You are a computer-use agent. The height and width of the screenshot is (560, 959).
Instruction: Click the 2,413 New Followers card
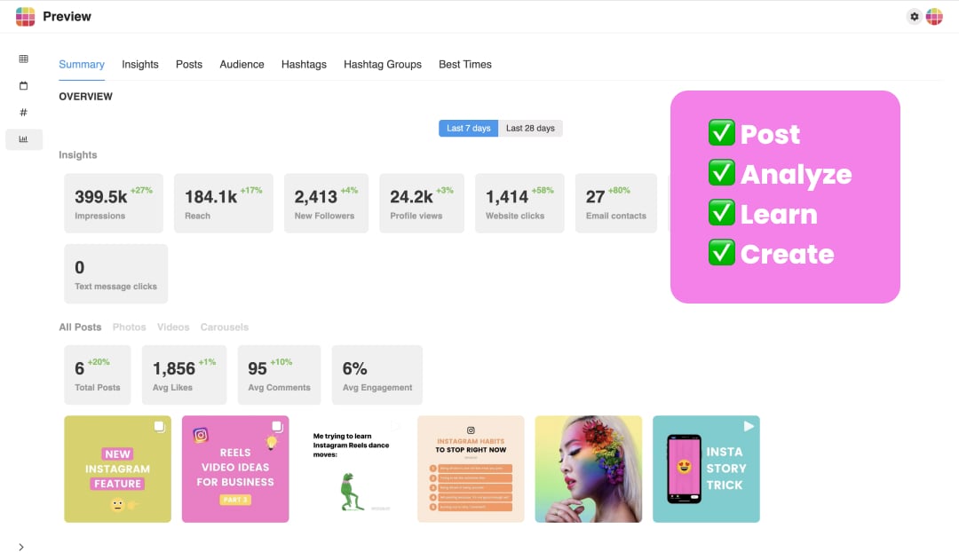[326, 203]
